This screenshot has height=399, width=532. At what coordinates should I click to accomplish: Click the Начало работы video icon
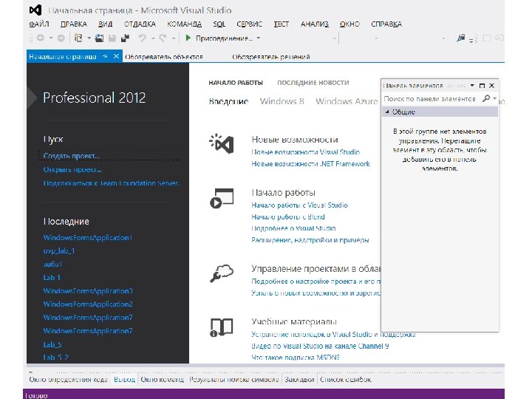coord(222,198)
